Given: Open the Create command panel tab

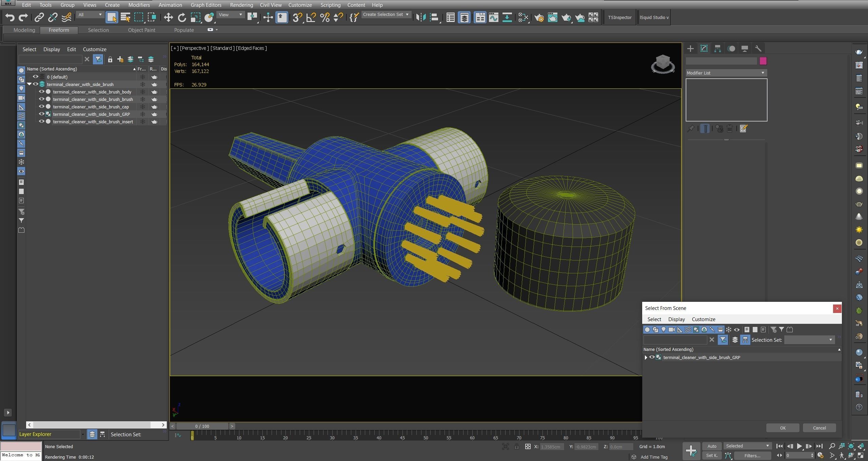Looking at the screenshot, I should [690, 48].
